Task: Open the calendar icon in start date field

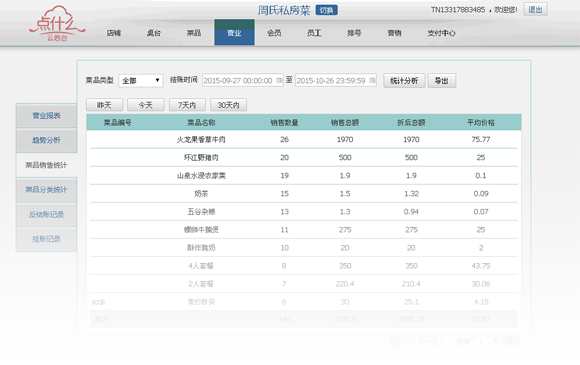Action: click(279, 80)
